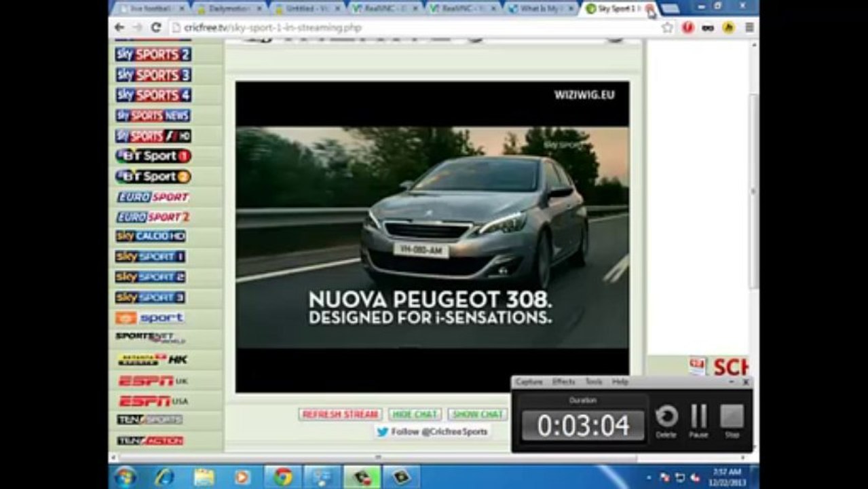Open the Help menu in recorder

[620, 382]
